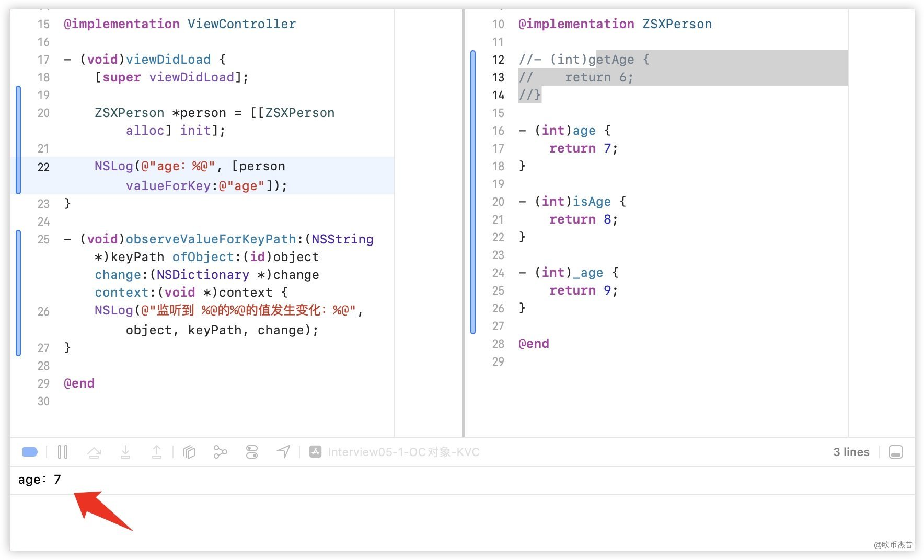The width and height of the screenshot is (924, 560).
Task: Hide the debug area with bottom-panel button
Action: coord(895,452)
